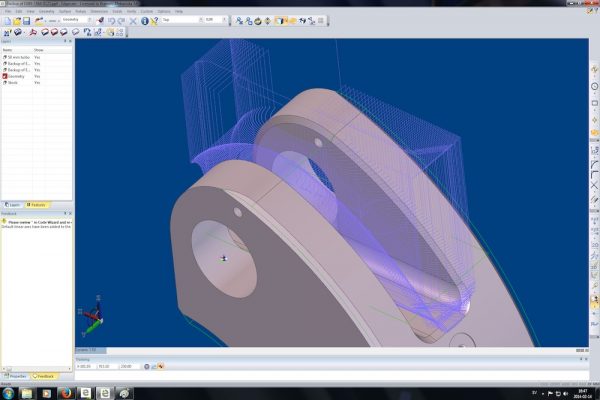Click the layers icon left of line style

(x=39, y=21)
